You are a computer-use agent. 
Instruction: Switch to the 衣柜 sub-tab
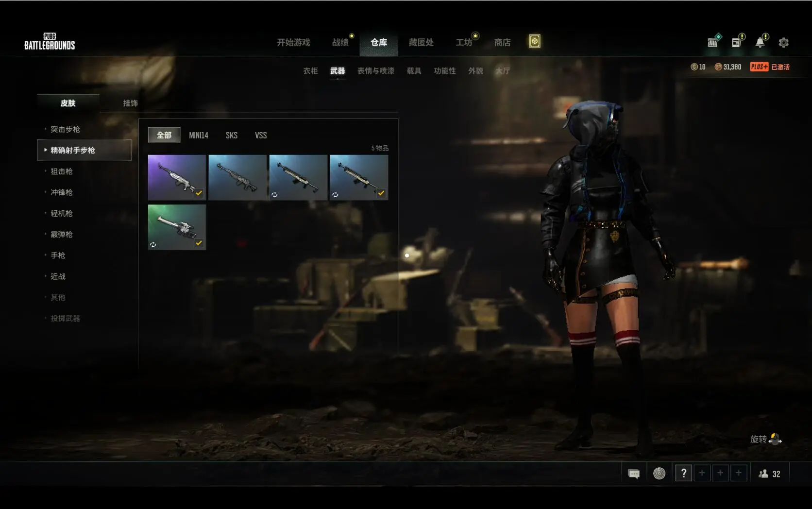point(310,71)
